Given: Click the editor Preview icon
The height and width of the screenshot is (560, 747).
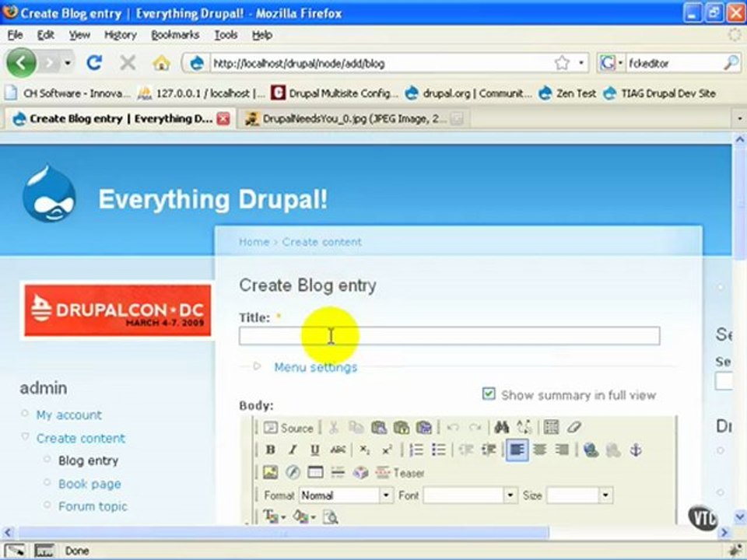Looking at the screenshot, I should [331, 516].
